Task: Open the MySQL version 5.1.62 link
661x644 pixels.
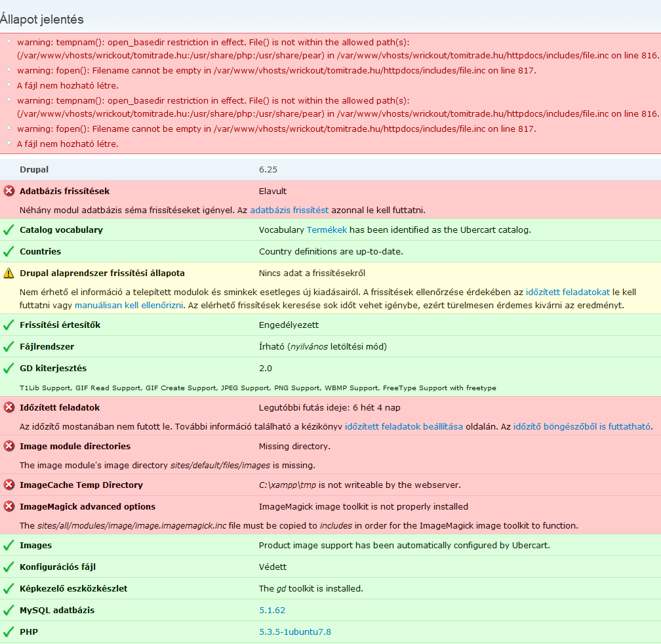Action: pyautogui.click(x=272, y=610)
